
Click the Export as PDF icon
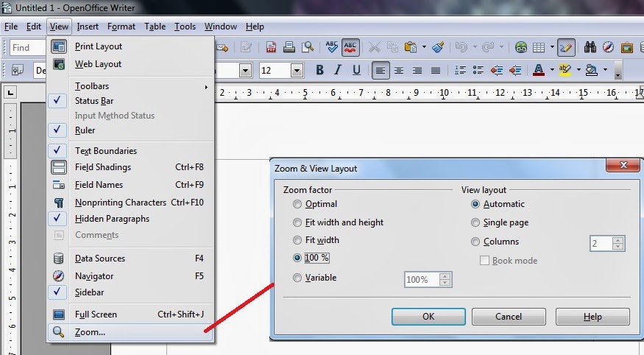click(x=271, y=47)
